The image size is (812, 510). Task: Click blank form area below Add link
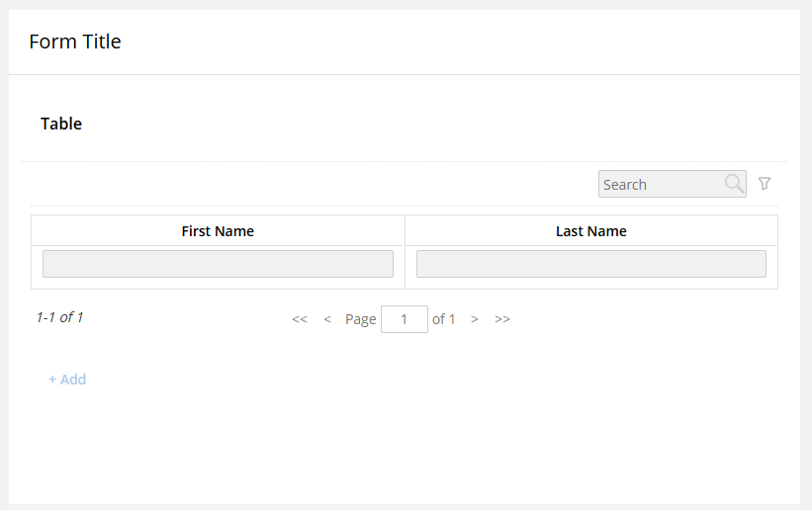(396, 445)
